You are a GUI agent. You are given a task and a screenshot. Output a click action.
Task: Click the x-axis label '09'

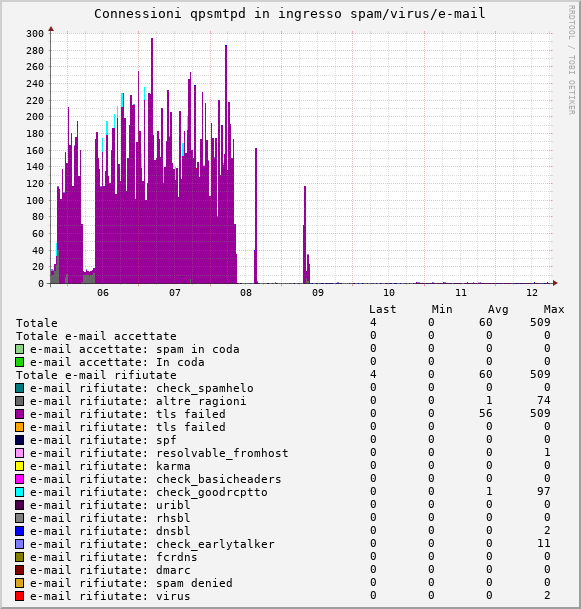(x=318, y=293)
